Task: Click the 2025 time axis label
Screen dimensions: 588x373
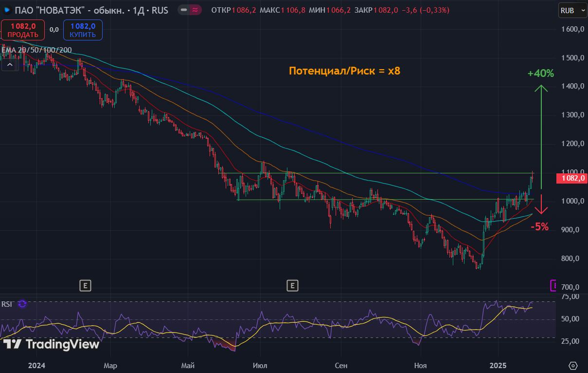Action: [498, 365]
